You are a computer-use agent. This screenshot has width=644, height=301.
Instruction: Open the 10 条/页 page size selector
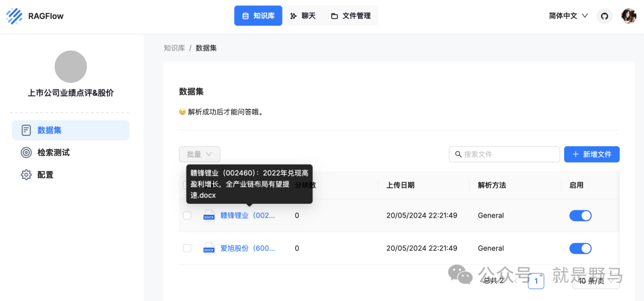click(x=595, y=281)
